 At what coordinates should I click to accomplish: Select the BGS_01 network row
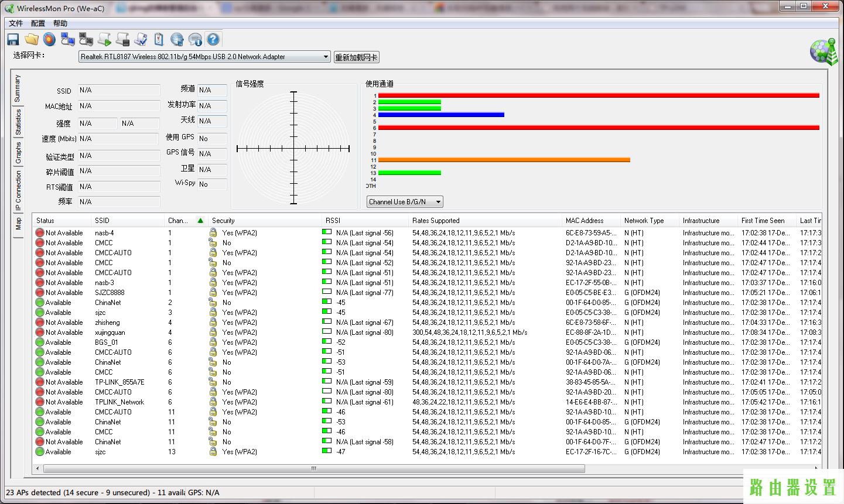(x=427, y=342)
